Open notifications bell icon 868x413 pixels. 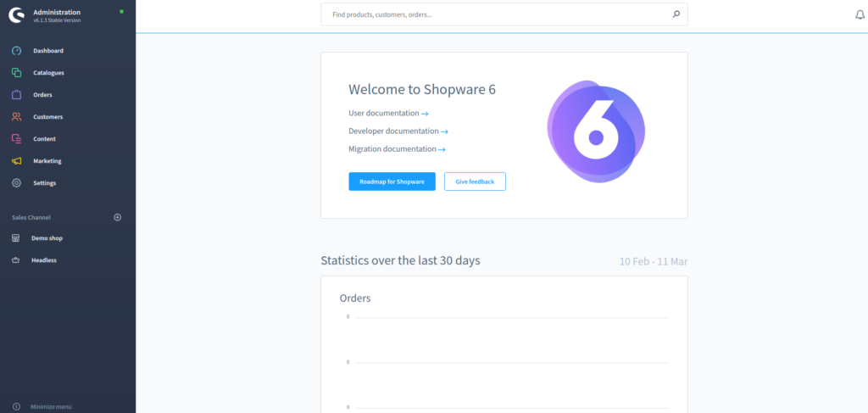[860, 15]
